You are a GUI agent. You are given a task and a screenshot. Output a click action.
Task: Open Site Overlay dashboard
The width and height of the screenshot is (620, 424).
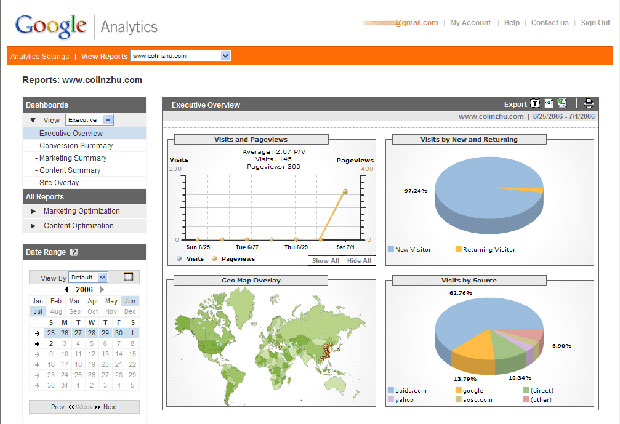coord(59,182)
